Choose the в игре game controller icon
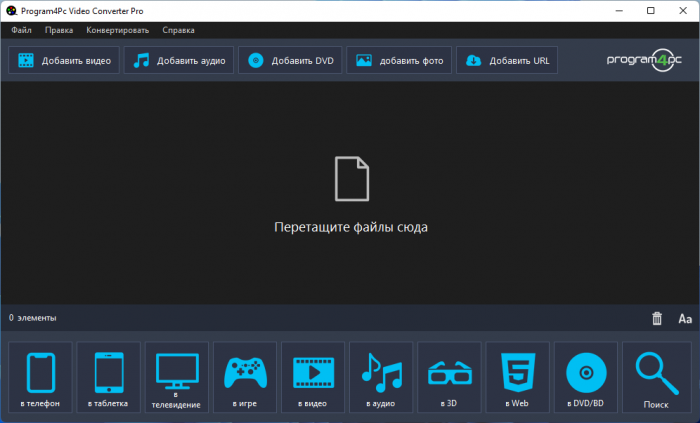The height and width of the screenshot is (423, 700). pos(245,377)
